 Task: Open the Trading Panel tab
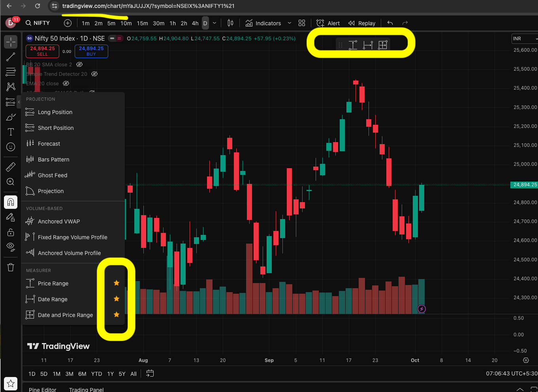(87, 390)
